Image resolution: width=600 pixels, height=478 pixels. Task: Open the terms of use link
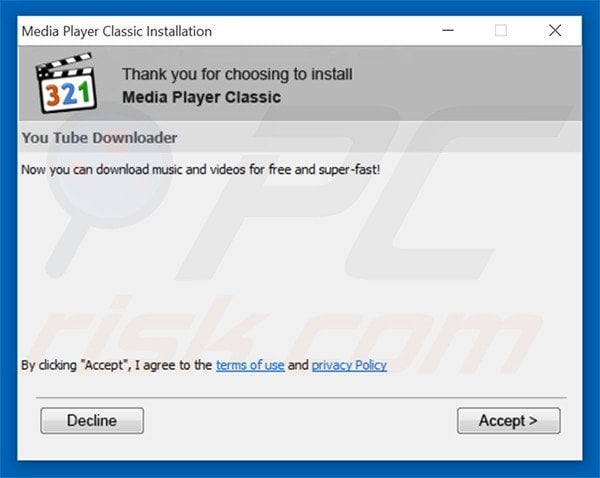pos(250,365)
